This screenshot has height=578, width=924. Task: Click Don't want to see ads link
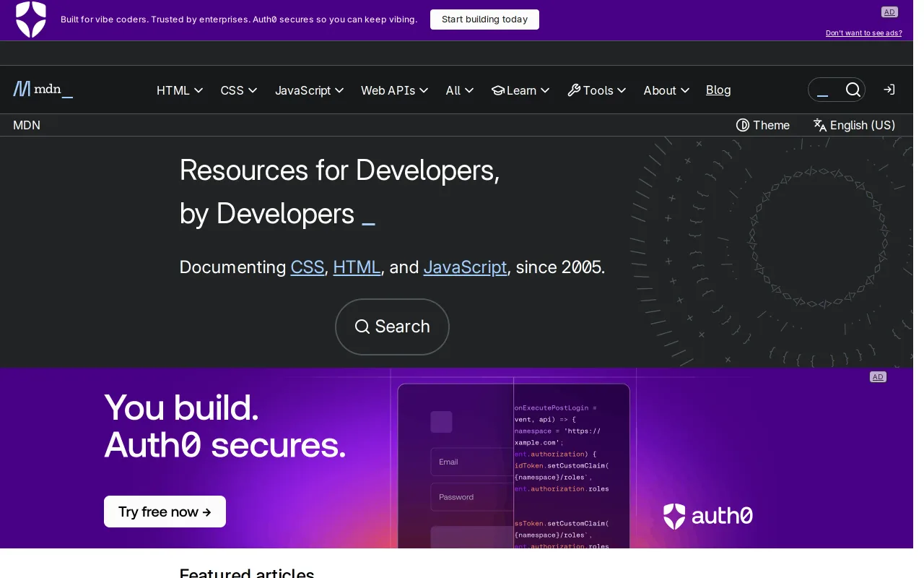click(863, 33)
